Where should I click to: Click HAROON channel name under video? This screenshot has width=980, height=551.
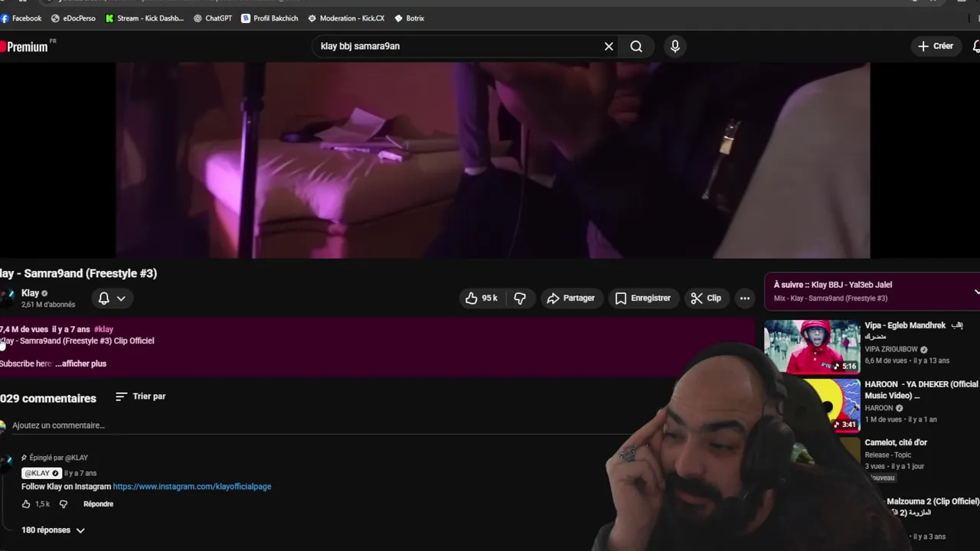879,409
